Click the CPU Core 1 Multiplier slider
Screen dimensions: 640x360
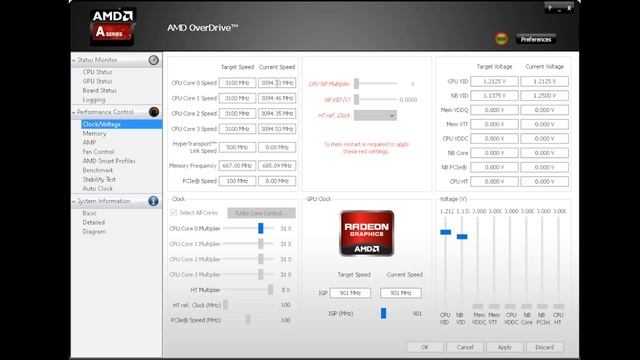[x=260, y=244]
